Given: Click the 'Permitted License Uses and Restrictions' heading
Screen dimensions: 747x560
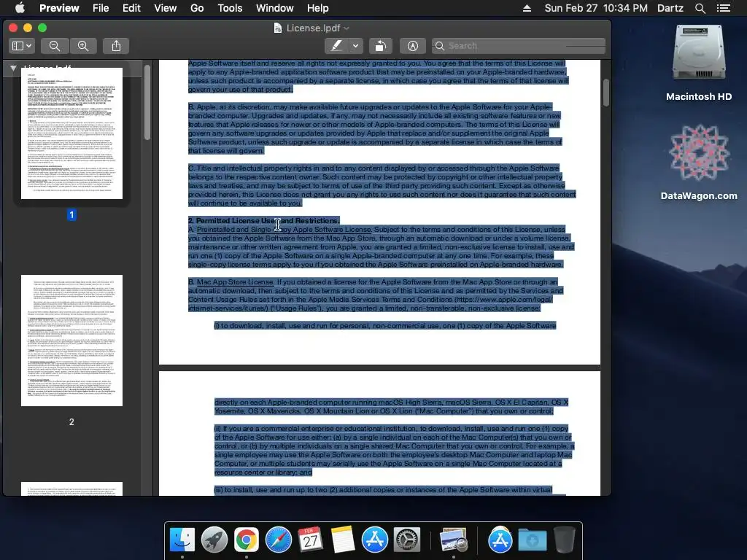Looking at the screenshot, I should 267,220.
